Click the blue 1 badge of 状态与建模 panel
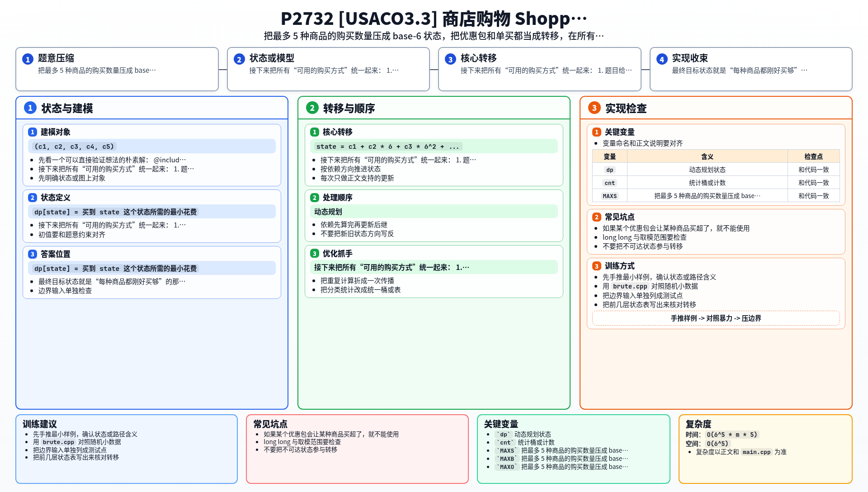 [30, 108]
